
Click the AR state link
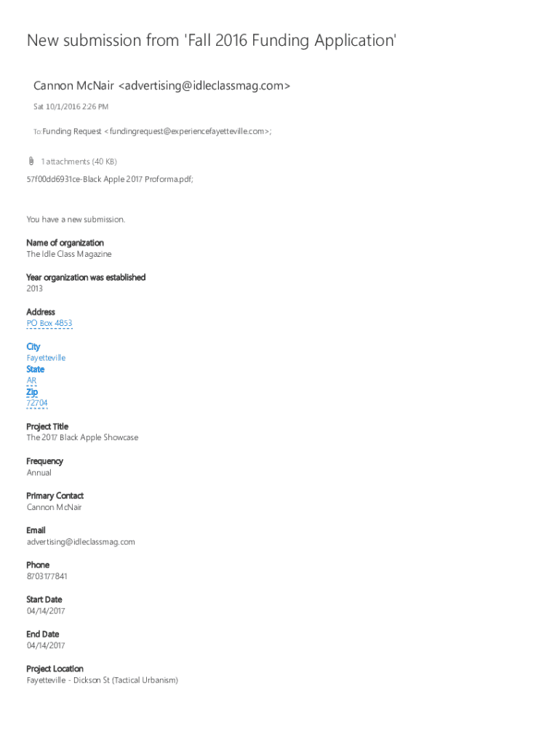(31, 381)
